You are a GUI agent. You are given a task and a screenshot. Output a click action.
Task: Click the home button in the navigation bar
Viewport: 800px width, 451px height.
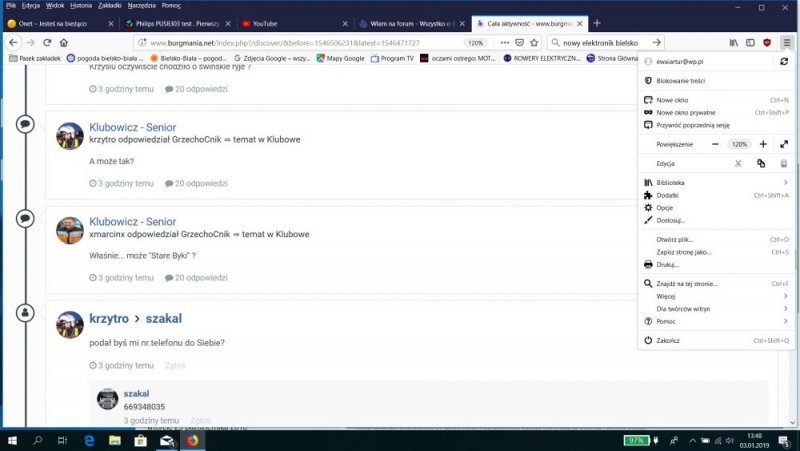63,43
